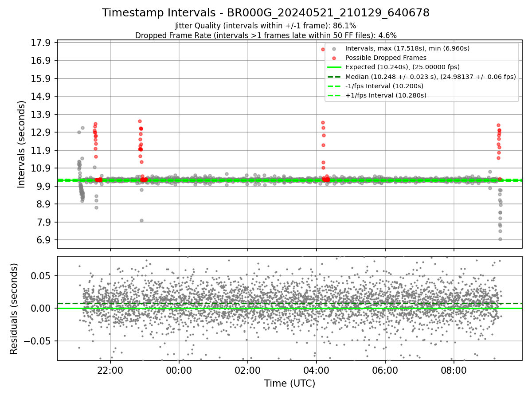
Task: Select legend entry '-1/fps Interval (10.200s)'
Action: coord(384,86)
